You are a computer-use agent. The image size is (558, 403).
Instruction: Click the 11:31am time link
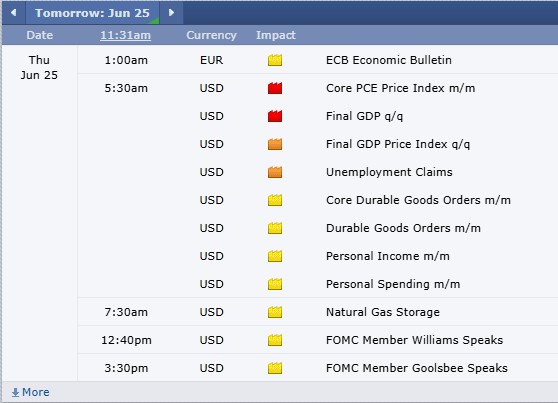pos(125,35)
